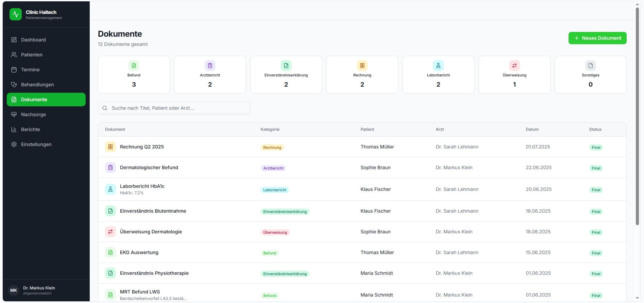The width and height of the screenshot is (644, 303).
Task: Focus the document search field
Action: click(x=174, y=108)
